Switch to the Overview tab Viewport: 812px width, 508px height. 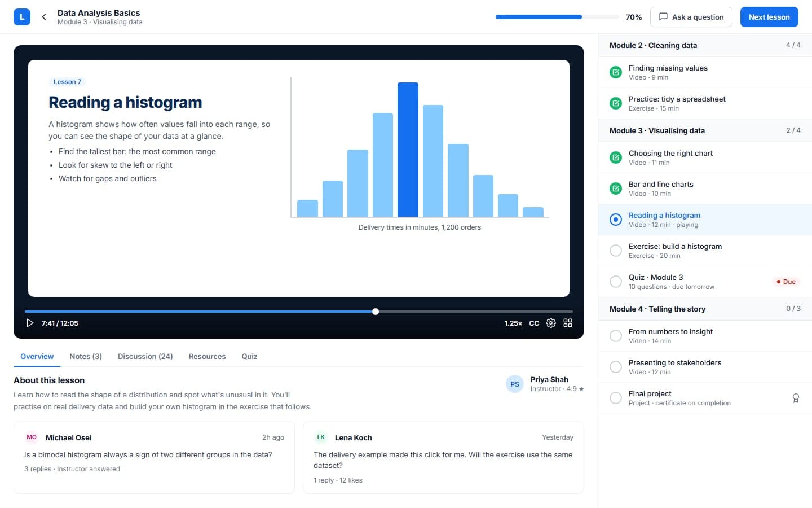[37, 356]
